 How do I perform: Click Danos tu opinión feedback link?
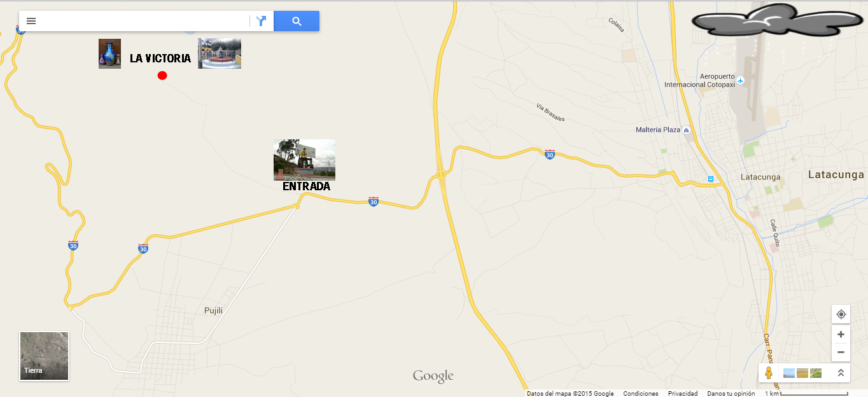[731, 393]
